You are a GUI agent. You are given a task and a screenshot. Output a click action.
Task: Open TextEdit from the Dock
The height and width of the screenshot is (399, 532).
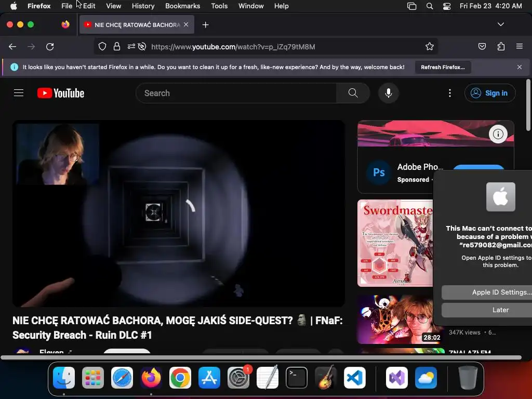pyautogui.click(x=268, y=378)
